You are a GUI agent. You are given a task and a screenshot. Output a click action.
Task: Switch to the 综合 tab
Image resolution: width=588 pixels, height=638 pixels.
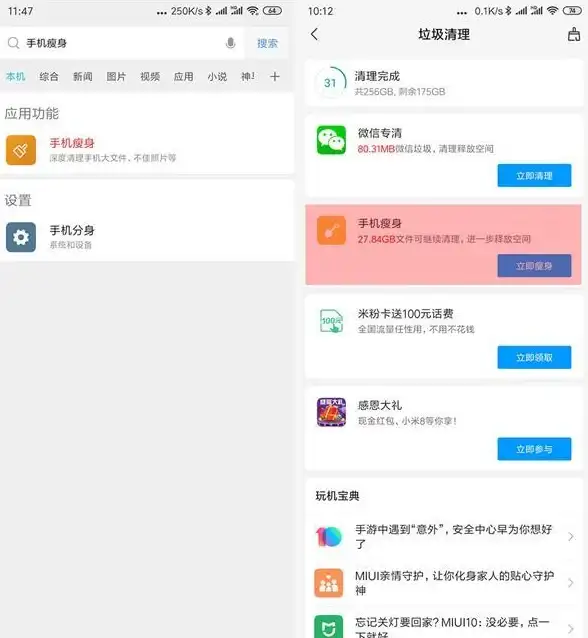coord(49,76)
